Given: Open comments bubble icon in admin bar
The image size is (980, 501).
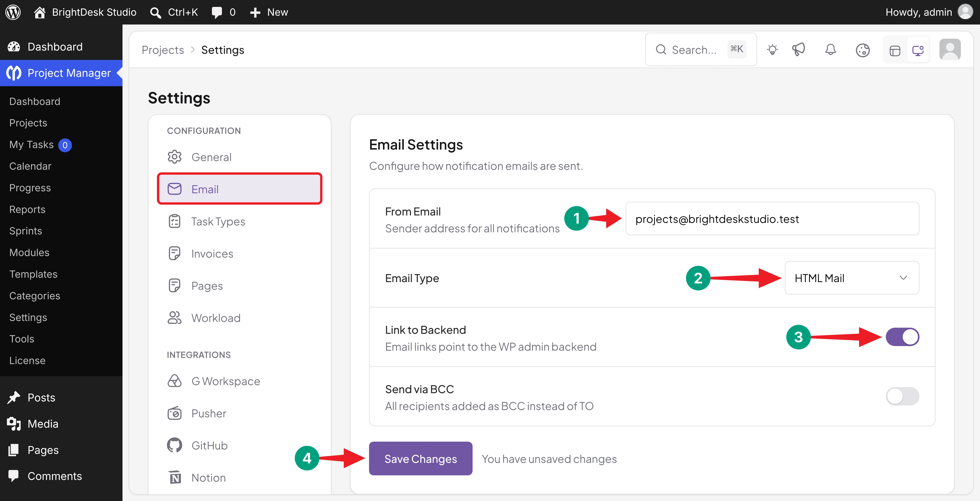Looking at the screenshot, I should point(217,13).
